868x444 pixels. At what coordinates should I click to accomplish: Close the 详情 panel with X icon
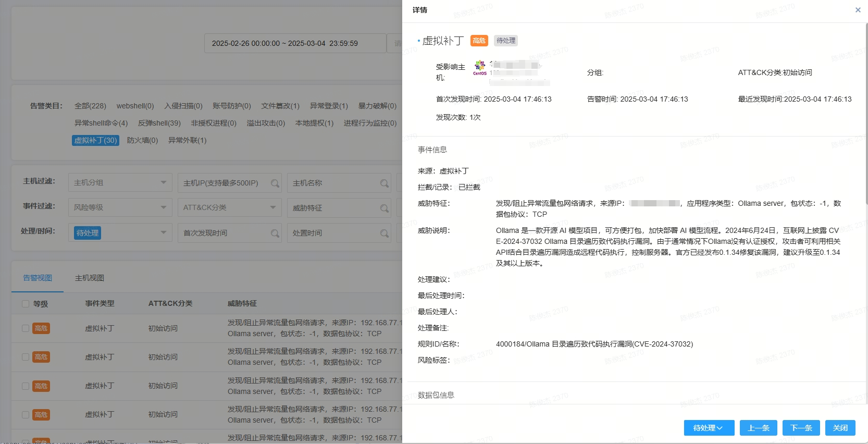coord(858,10)
